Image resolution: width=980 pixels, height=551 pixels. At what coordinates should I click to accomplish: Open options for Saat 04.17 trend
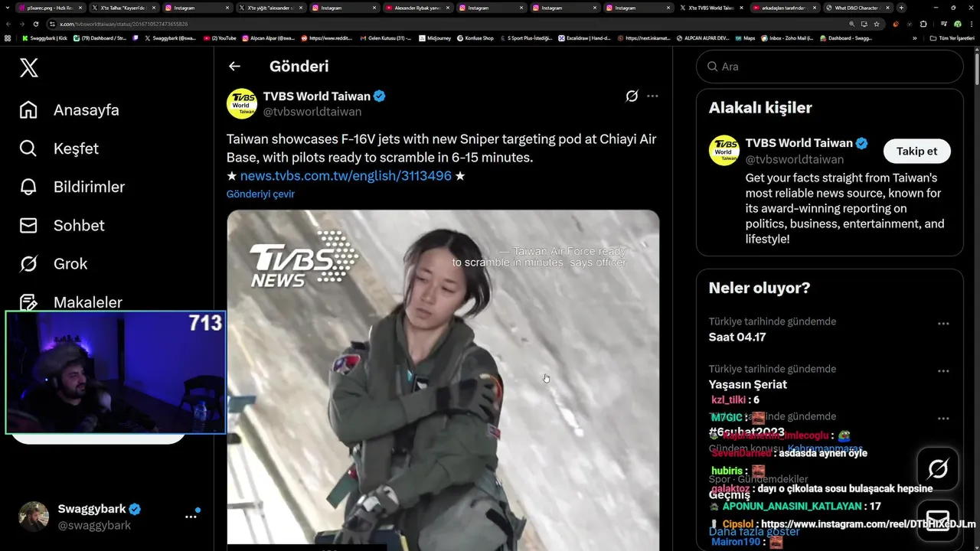943,323
